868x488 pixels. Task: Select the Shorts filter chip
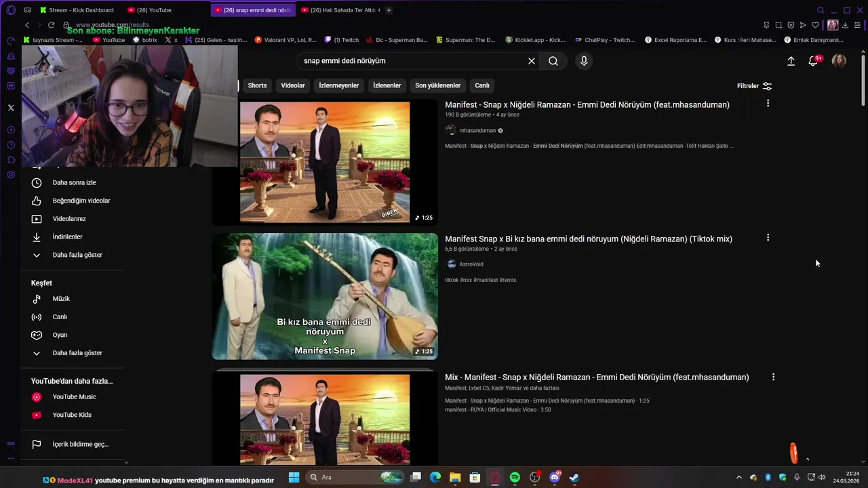click(x=257, y=85)
